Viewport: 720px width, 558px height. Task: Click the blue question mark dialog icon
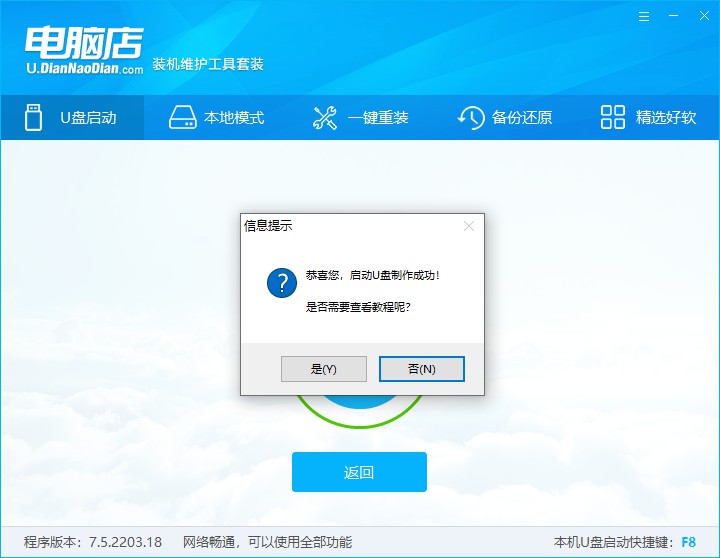[x=281, y=281]
